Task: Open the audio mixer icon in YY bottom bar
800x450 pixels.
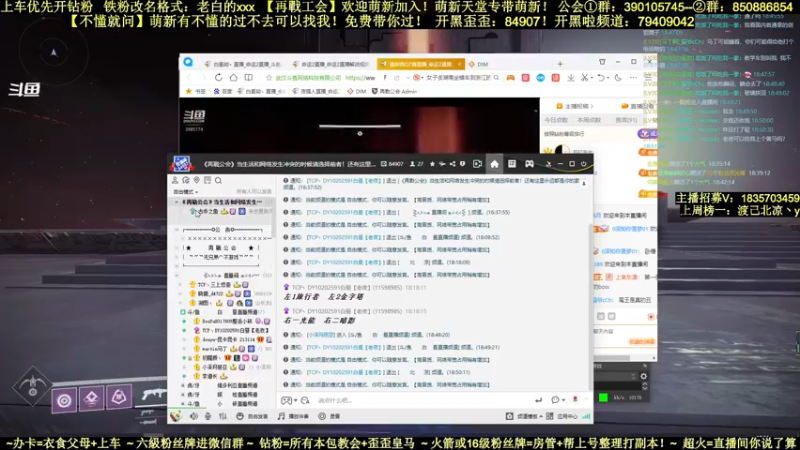Action: click(223, 416)
